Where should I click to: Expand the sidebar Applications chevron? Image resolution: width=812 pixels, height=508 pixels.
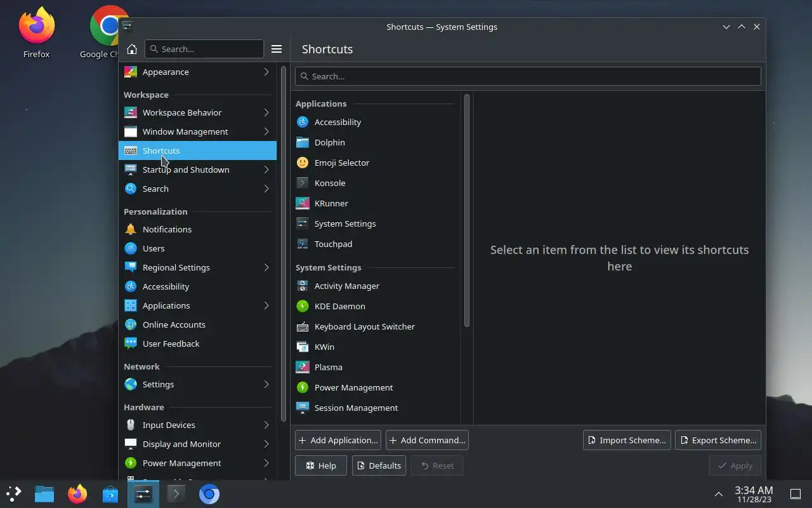pyautogui.click(x=266, y=305)
